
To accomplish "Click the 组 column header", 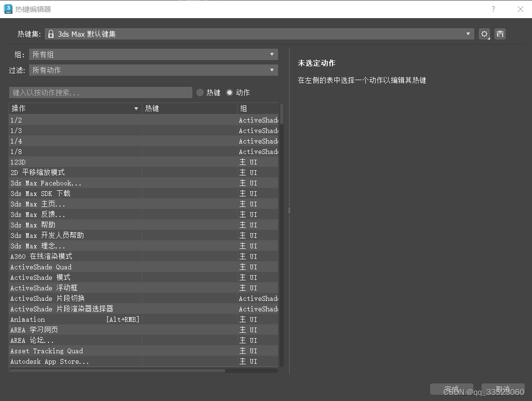I will [x=258, y=108].
